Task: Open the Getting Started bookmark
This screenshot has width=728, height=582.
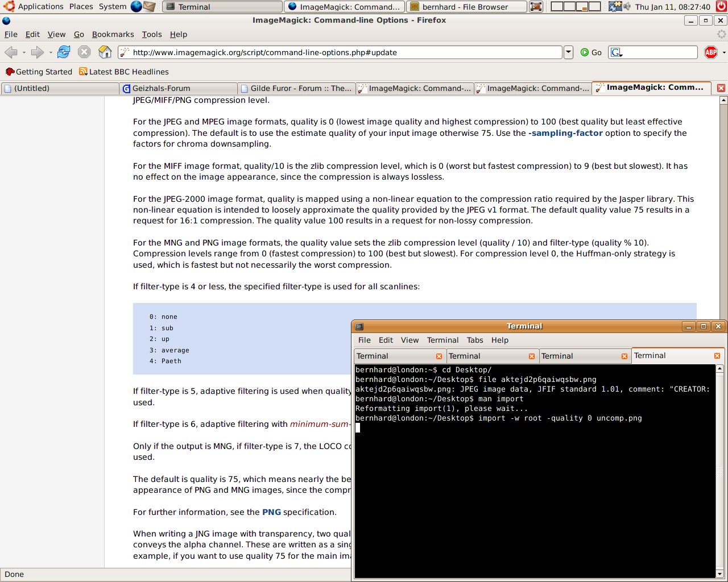Action: (x=39, y=72)
